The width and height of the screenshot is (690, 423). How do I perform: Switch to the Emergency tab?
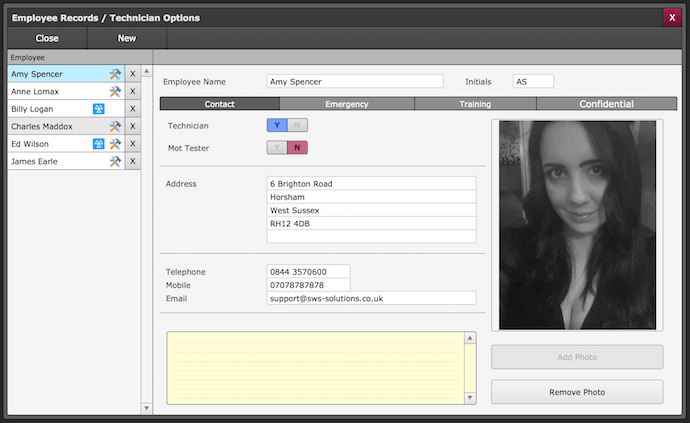(346, 104)
